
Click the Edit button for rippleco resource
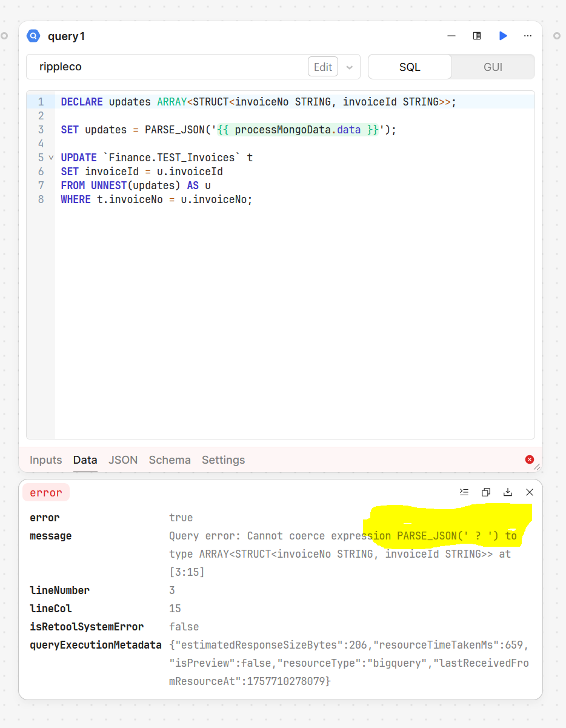coord(323,67)
